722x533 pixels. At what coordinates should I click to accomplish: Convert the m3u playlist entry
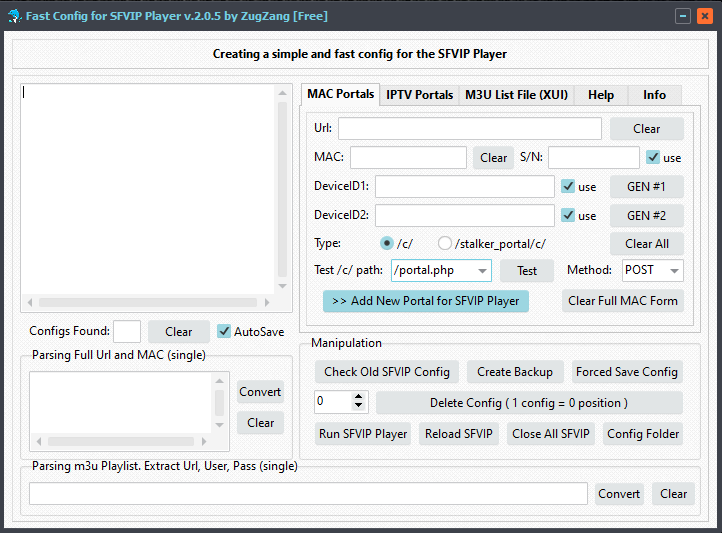[619, 494]
